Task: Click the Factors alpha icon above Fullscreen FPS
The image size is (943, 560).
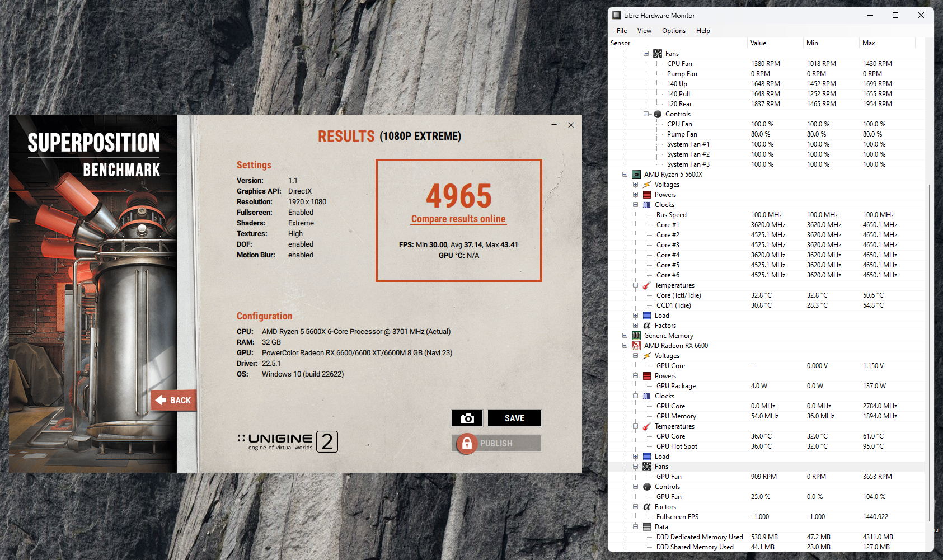Action: coord(647,507)
